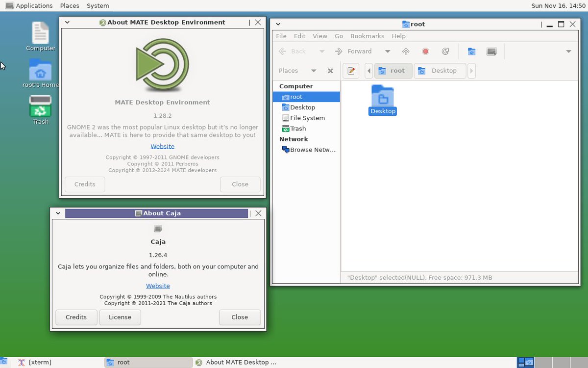Click path bar right scroll arrow
This screenshot has height=368, width=588.
472,71
